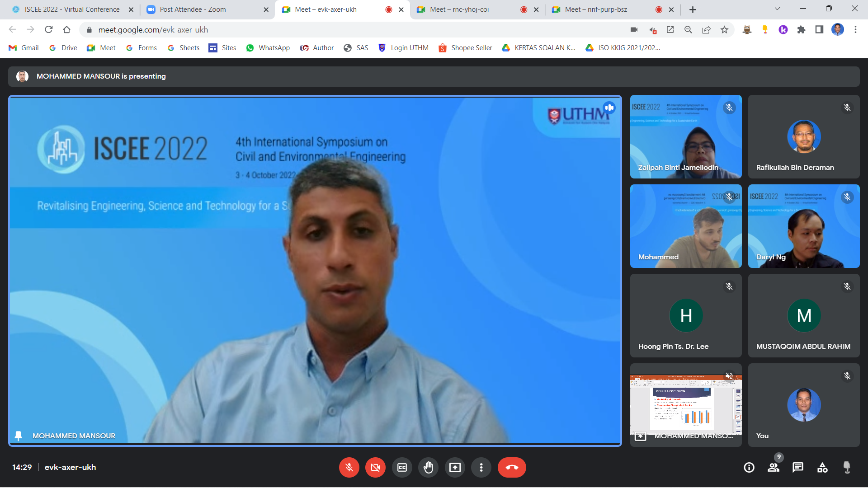The width and height of the screenshot is (868, 488).
Task: Open Meet bookmark
Action: pos(101,48)
